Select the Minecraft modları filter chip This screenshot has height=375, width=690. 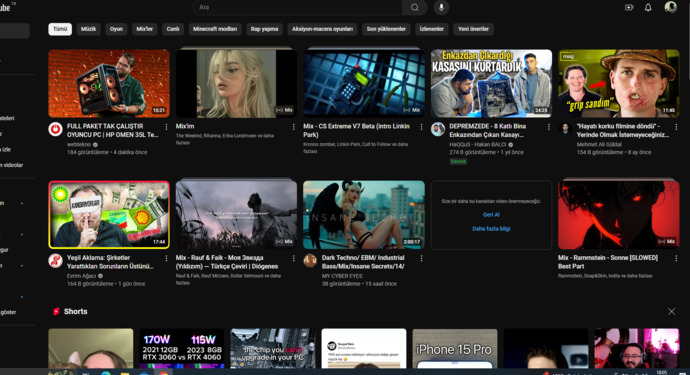coord(215,29)
